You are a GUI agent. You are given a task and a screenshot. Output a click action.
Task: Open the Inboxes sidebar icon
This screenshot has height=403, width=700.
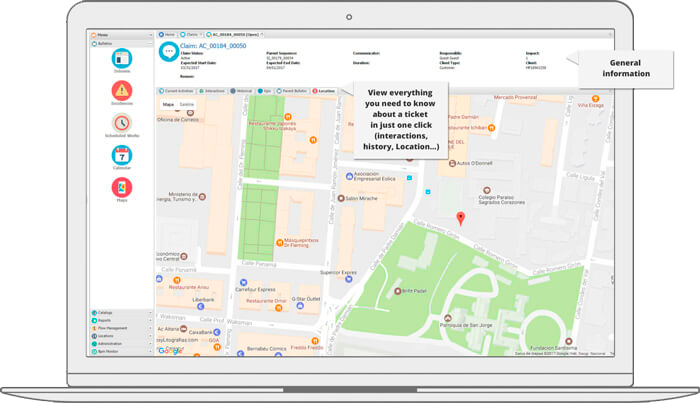click(121, 58)
